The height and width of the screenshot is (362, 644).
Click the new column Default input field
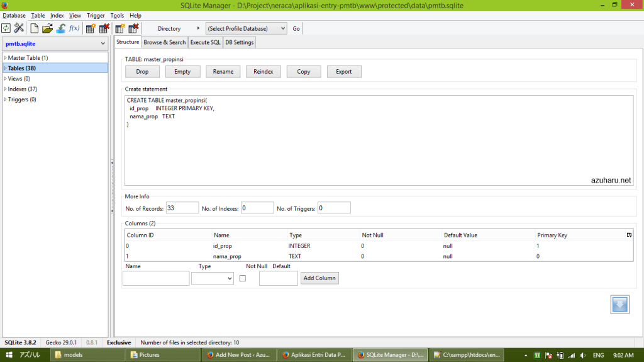point(279,278)
